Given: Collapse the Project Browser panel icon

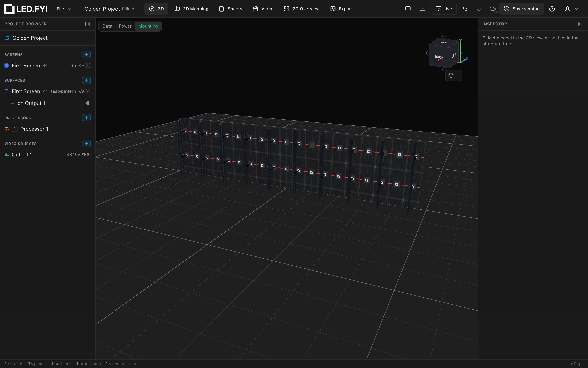Looking at the screenshot, I should [x=87, y=24].
